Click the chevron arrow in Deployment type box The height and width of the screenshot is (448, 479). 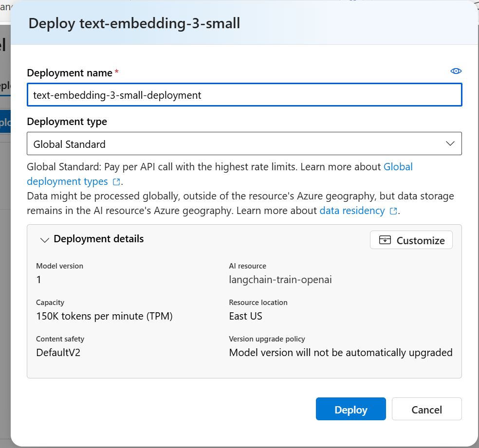pyautogui.click(x=450, y=143)
